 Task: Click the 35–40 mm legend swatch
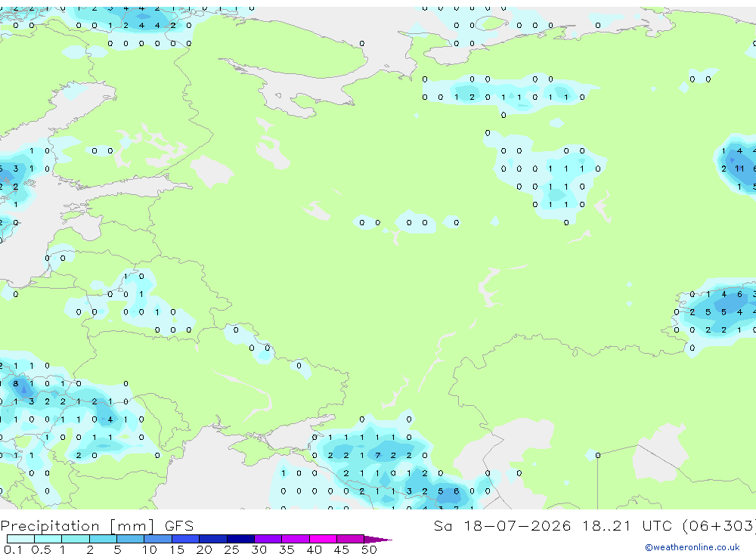(296, 539)
